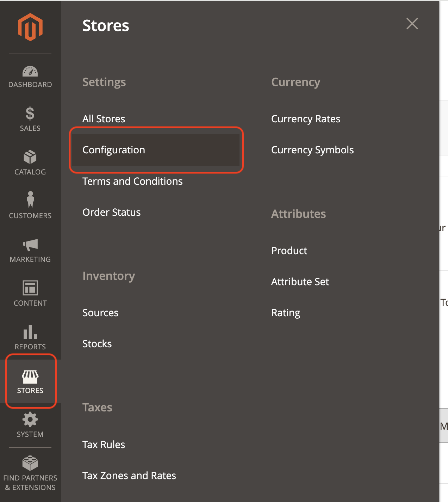Screen dimensions: 448x502
Task: Close the Stores menu overlay
Action: [x=412, y=24]
